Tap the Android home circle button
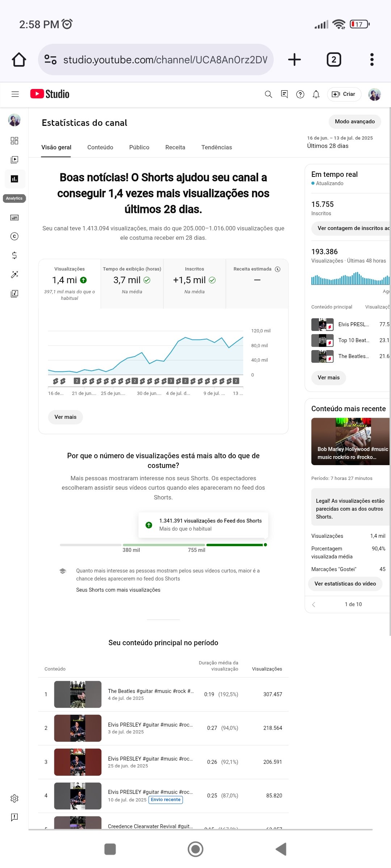 [195, 849]
